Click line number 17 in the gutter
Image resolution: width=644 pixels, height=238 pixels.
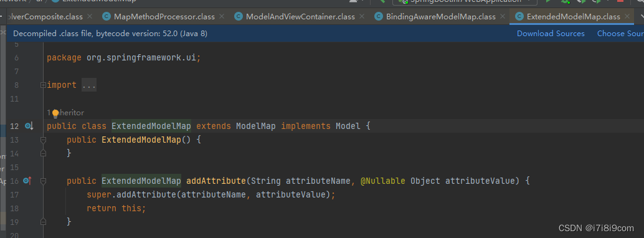14,194
